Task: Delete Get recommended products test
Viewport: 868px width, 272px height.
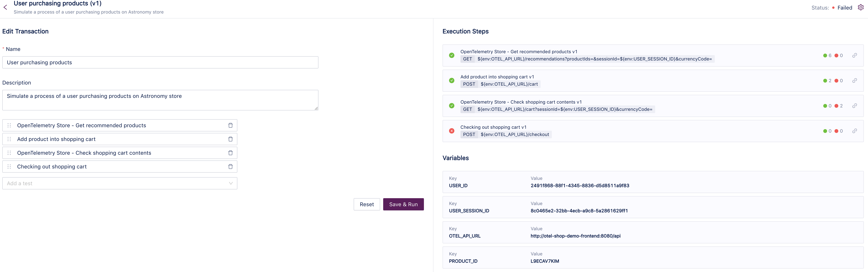Action: coord(231,126)
